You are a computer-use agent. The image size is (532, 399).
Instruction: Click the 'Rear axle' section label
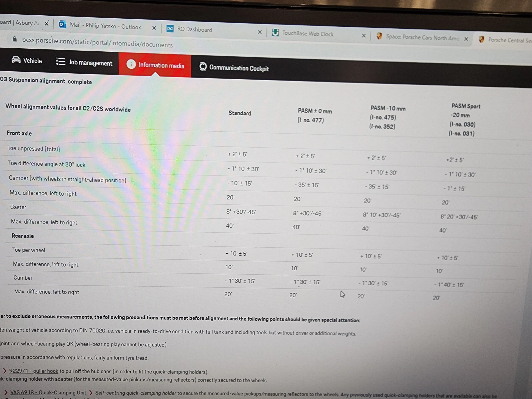(23, 236)
